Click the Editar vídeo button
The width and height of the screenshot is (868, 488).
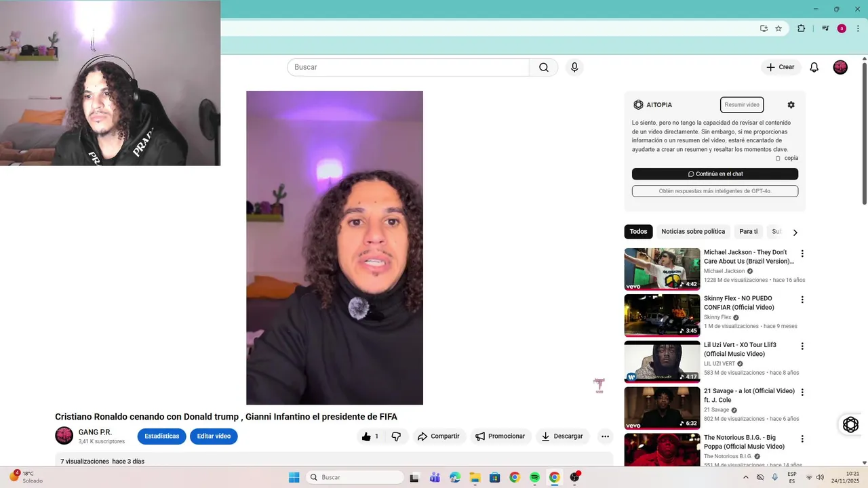(x=214, y=436)
